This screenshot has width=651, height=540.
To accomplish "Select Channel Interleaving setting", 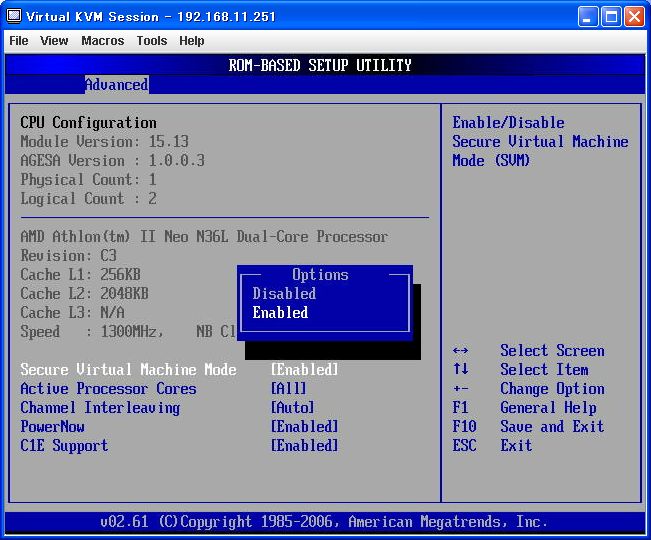I will [x=100, y=408].
